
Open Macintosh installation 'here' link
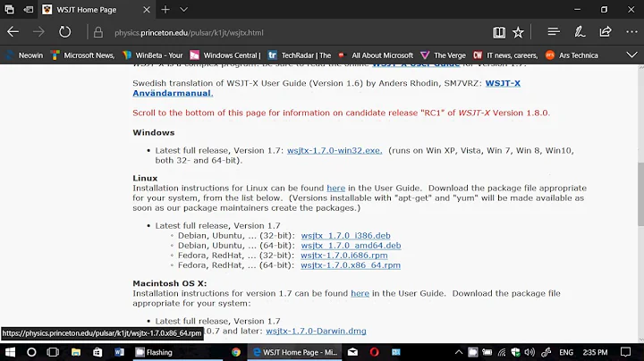coord(360,293)
